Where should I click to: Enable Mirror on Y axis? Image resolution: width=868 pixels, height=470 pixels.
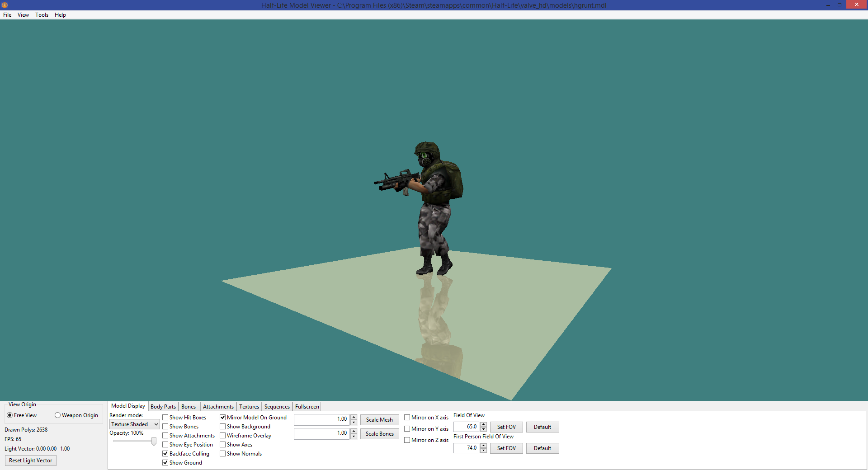tap(426, 429)
